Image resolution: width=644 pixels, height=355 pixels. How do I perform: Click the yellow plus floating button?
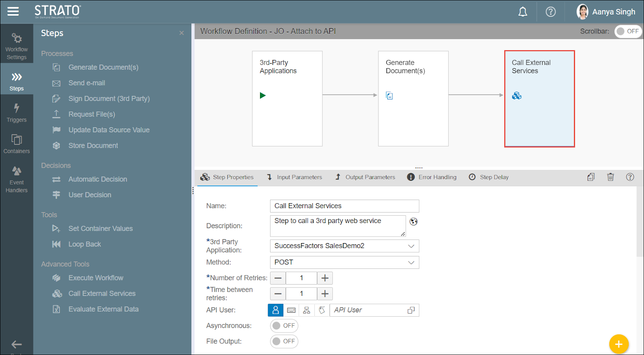[x=618, y=344]
